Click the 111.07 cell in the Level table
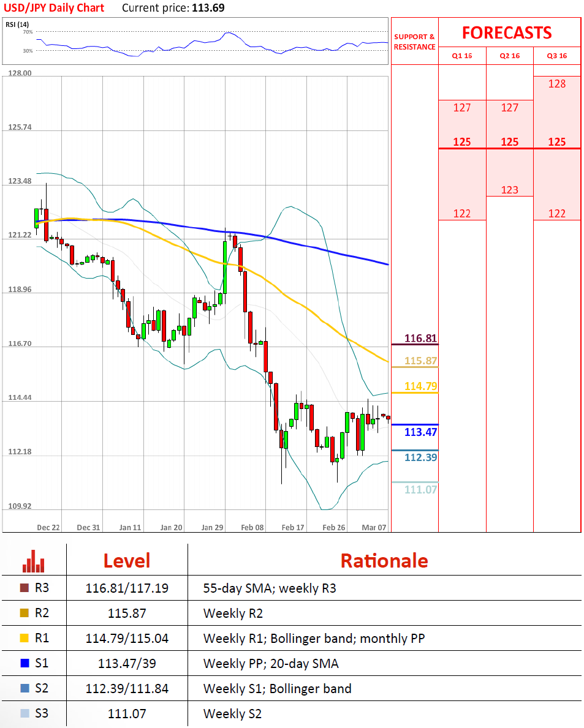 [x=127, y=713]
